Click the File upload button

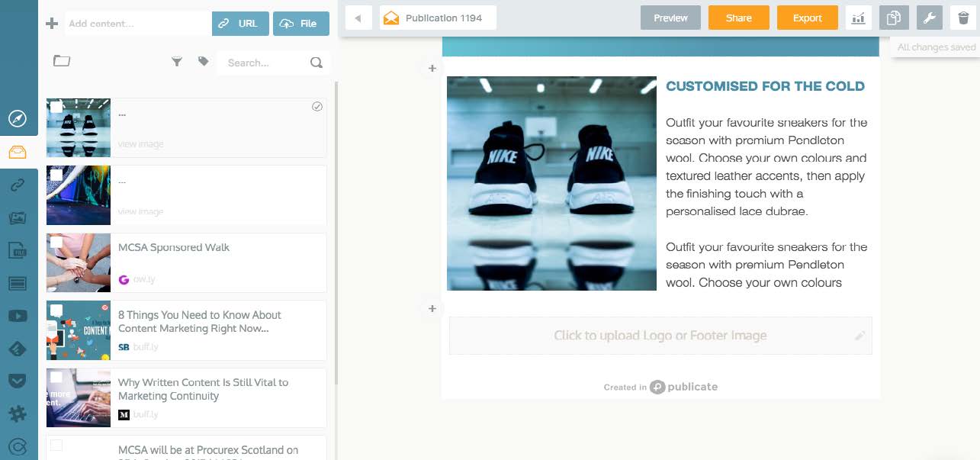(300, 24)
